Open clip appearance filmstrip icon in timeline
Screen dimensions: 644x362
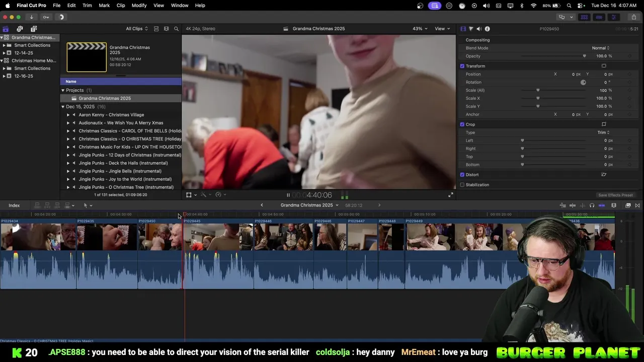click(x=614, y=205)
